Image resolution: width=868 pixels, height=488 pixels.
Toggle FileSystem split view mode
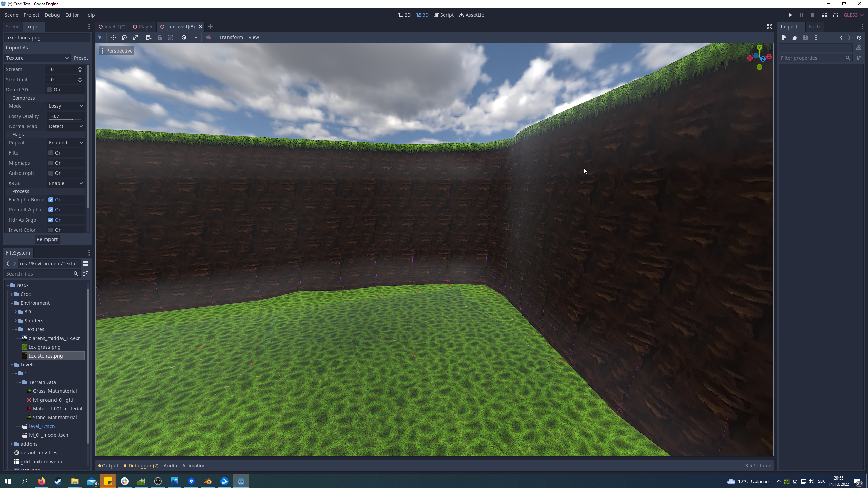point(85,264)
